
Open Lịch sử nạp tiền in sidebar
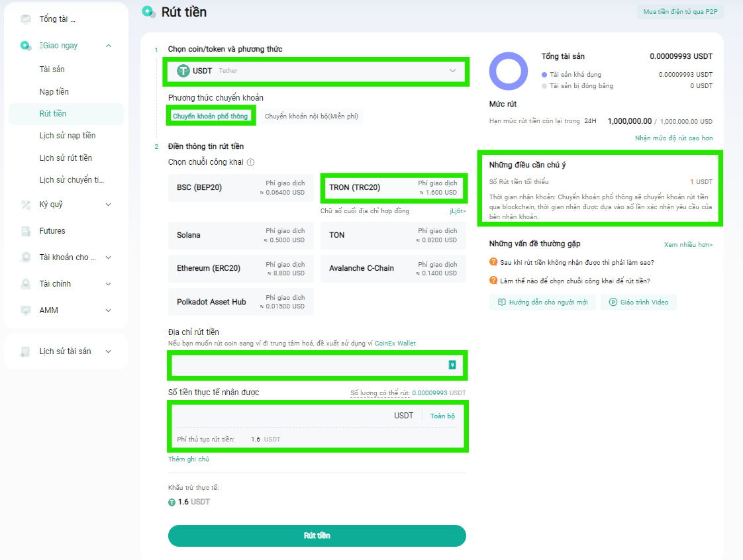tap(68, 136)
